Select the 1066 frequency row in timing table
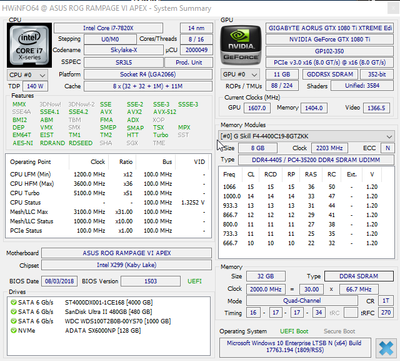This screenshot has width=400, height=361. (x=300, y=187)
